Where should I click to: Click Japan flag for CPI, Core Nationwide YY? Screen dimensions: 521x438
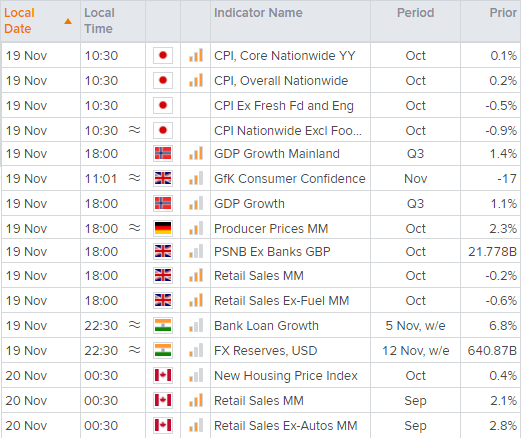coord(163,55)
